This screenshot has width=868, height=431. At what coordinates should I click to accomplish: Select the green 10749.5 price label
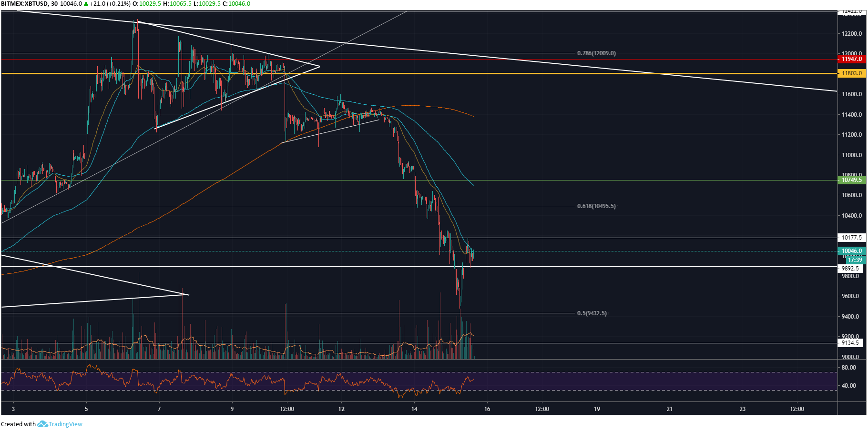click(x=851, y=180)
